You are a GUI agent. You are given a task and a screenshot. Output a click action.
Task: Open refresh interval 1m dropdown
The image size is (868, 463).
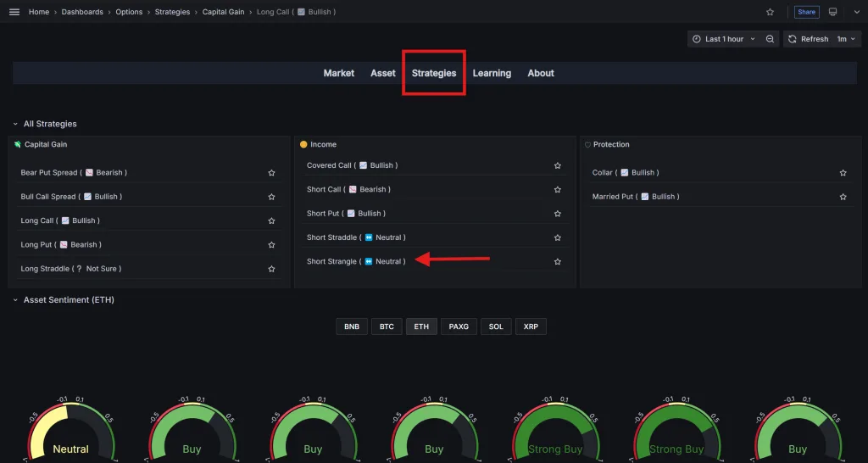click(846, 39)
